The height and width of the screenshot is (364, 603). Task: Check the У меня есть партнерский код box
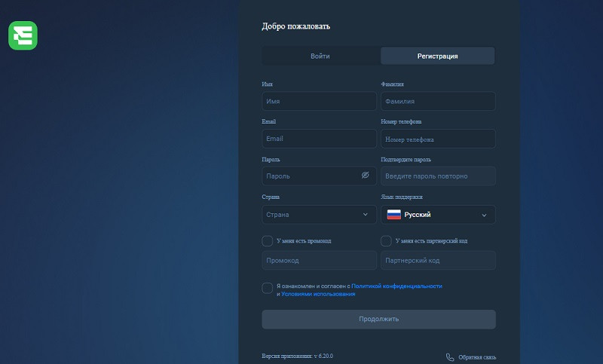click(x=387, y=241)
